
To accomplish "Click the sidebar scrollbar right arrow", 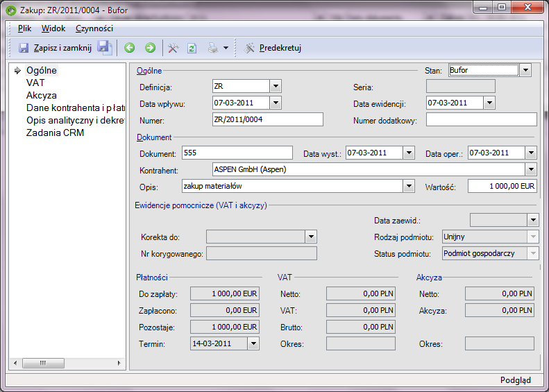I will [x=119, y=363].
